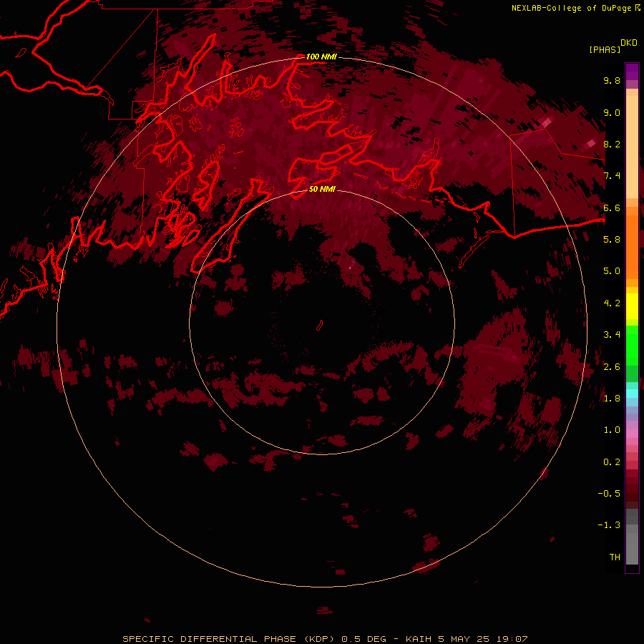Click the yellow segment of the color bar
Screen dimensions: 644x644
pyautogui.click(x=632, y=306)
